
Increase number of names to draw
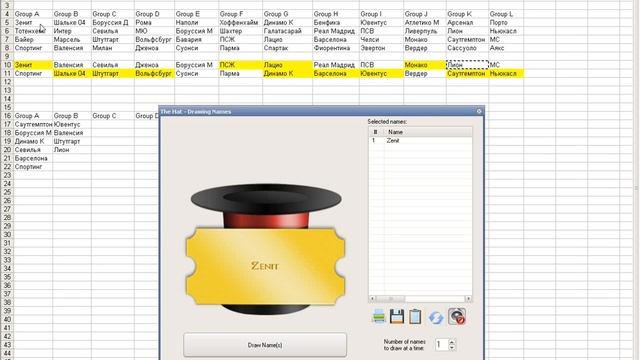[452, 342]
